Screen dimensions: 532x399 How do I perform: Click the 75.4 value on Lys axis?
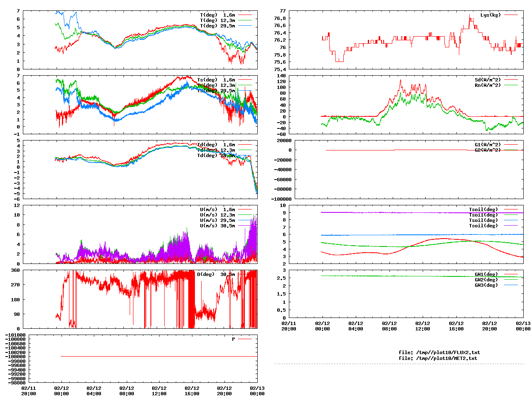[x=280, y=69]
